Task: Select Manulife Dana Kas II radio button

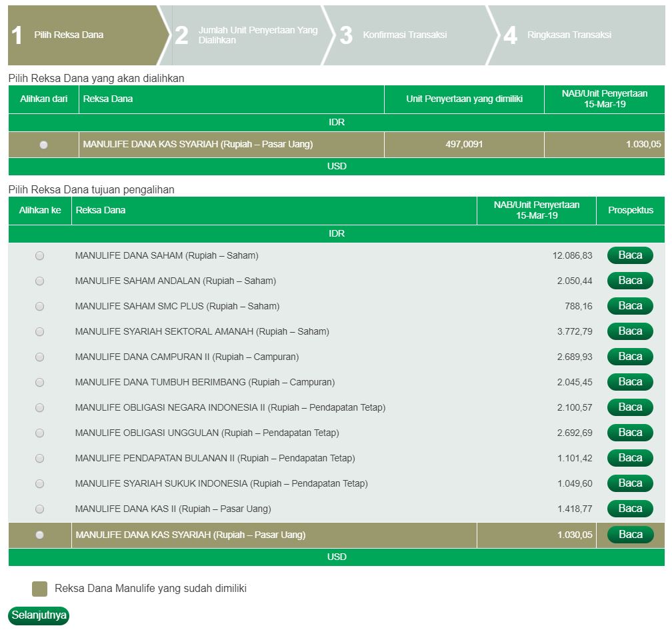Action: [x=39, y=509]
